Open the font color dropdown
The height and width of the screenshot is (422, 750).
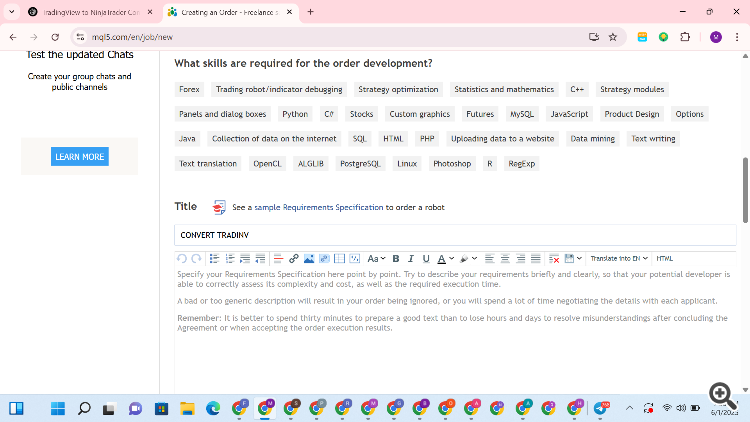[x=445, y=258]
